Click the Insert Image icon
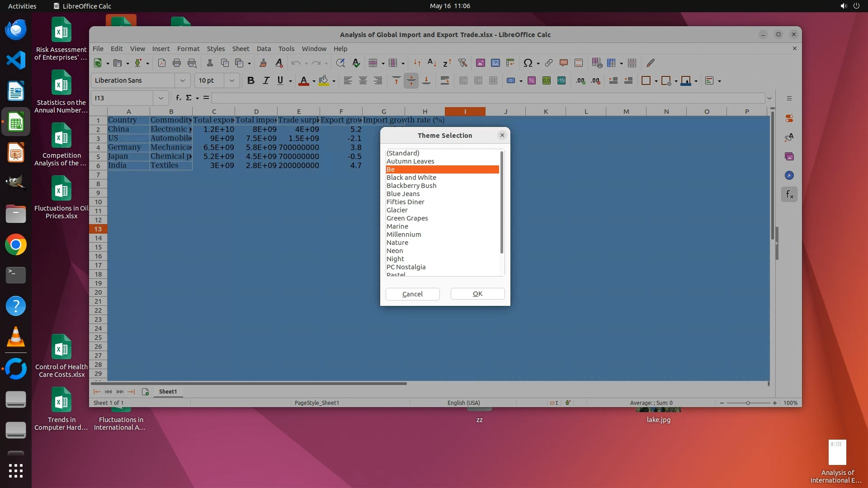The height and width of the screenshot is (488, 868). (x=480, y=63)
